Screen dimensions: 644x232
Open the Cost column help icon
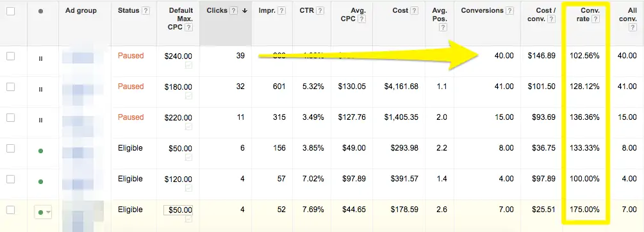(414, 11)
